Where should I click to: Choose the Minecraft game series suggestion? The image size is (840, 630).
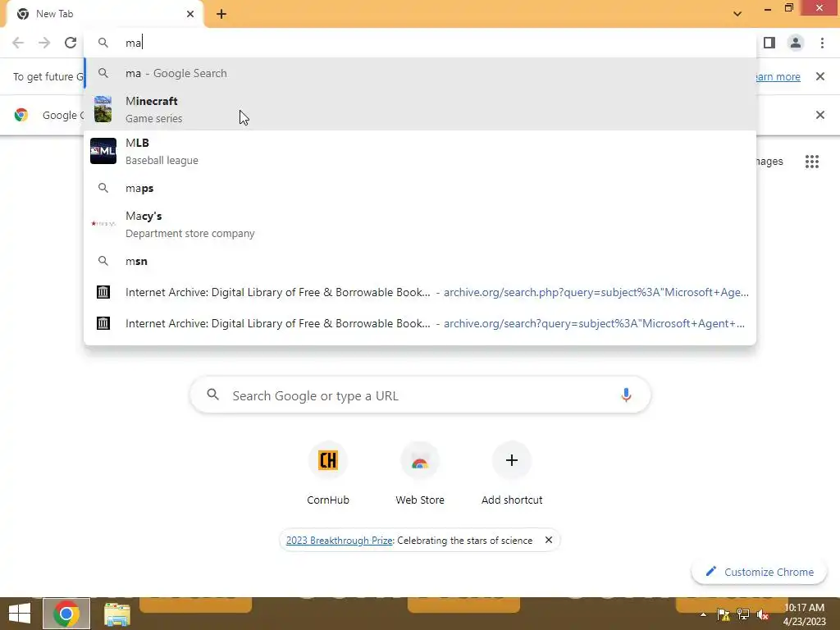pos(420,109)
